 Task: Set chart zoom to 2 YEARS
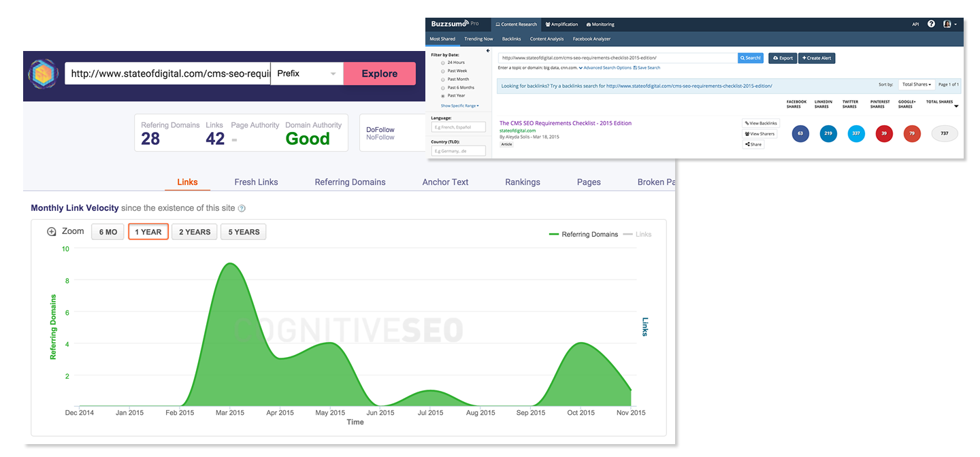click(x=195, y=232)
